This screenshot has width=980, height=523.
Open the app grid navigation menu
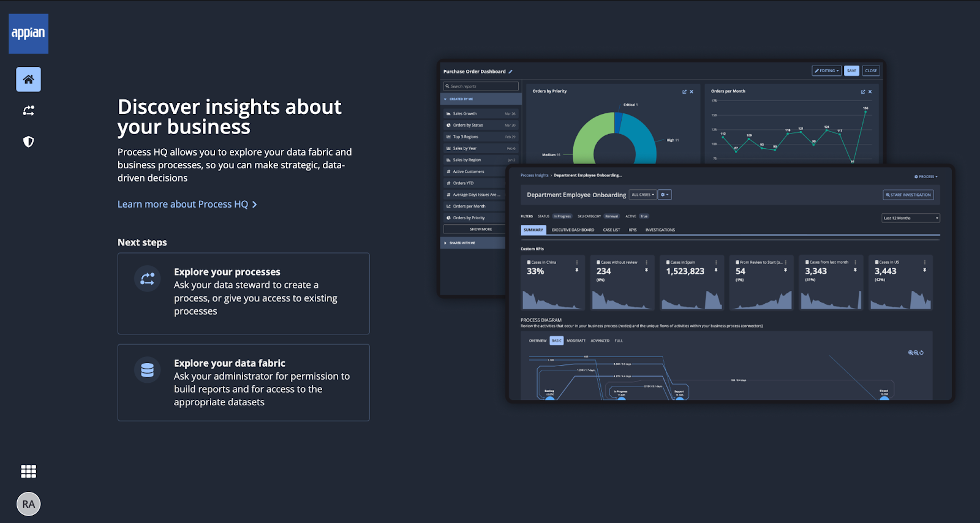[28, 471]
